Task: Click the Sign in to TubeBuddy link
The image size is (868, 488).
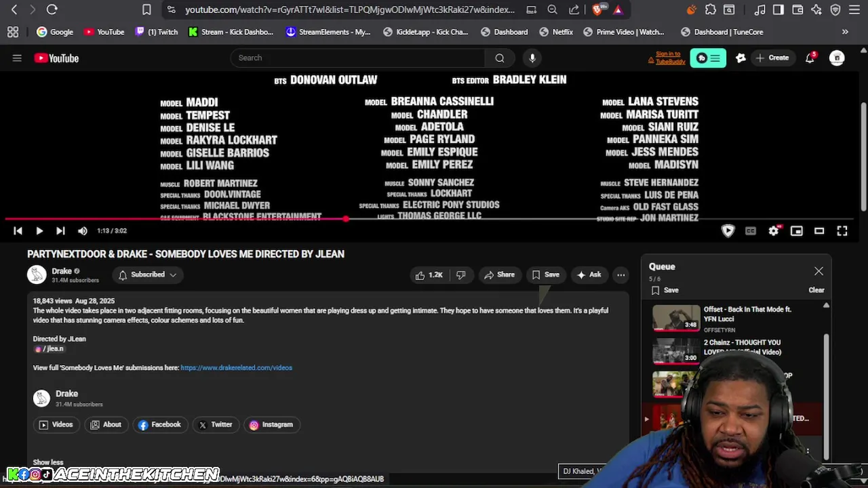Action: coord(667,58)
